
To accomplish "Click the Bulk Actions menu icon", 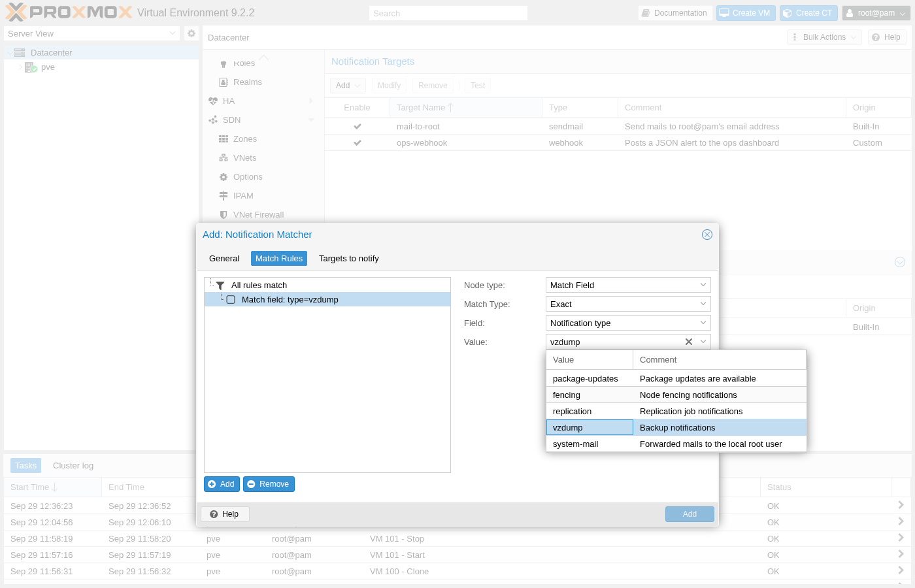I will pyautogui.click(x=795, y=37).
